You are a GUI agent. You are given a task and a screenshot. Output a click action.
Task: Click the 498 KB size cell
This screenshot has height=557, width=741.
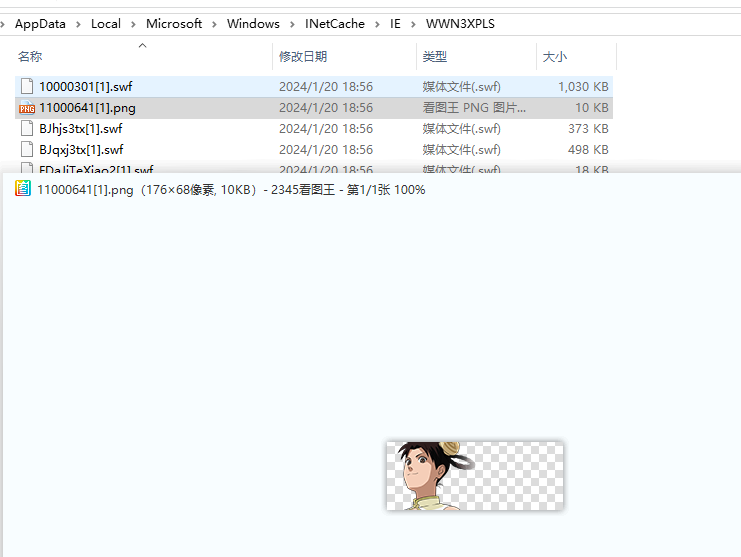[x=588, y=149]
